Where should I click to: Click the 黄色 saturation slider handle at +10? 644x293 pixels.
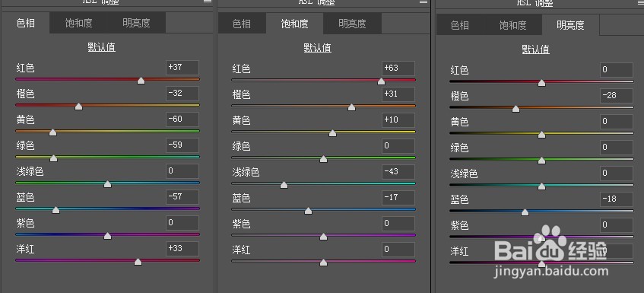tap(333, 133)
